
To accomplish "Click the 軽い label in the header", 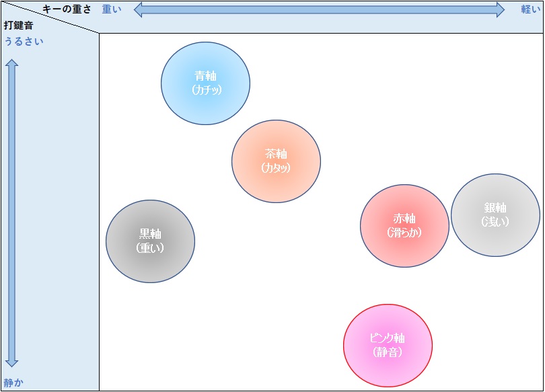I will coord(530,9).
